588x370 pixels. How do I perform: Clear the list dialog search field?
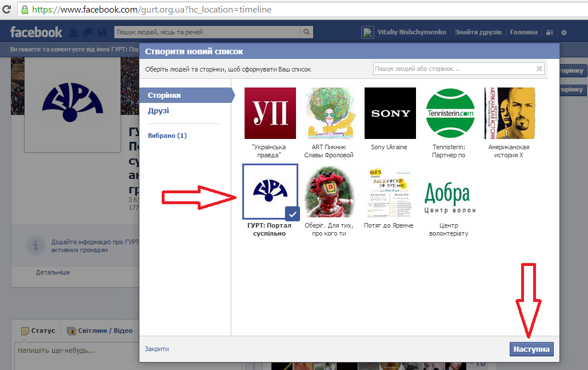539,69
